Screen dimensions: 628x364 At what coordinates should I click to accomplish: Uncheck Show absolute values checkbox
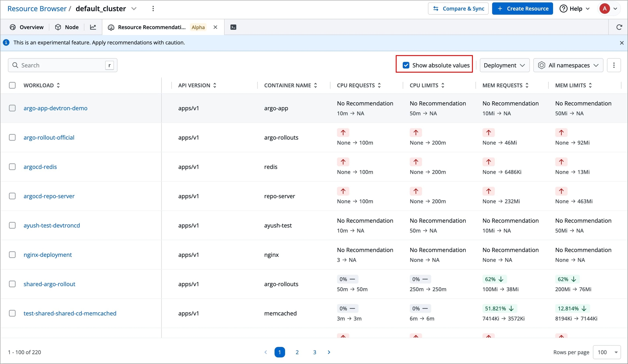coord(406,65)
